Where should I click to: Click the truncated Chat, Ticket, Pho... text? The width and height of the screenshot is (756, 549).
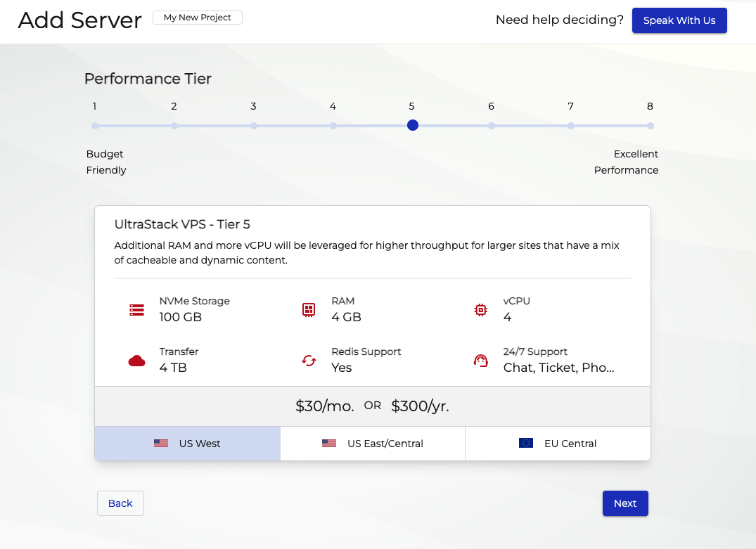click(558, 368)
